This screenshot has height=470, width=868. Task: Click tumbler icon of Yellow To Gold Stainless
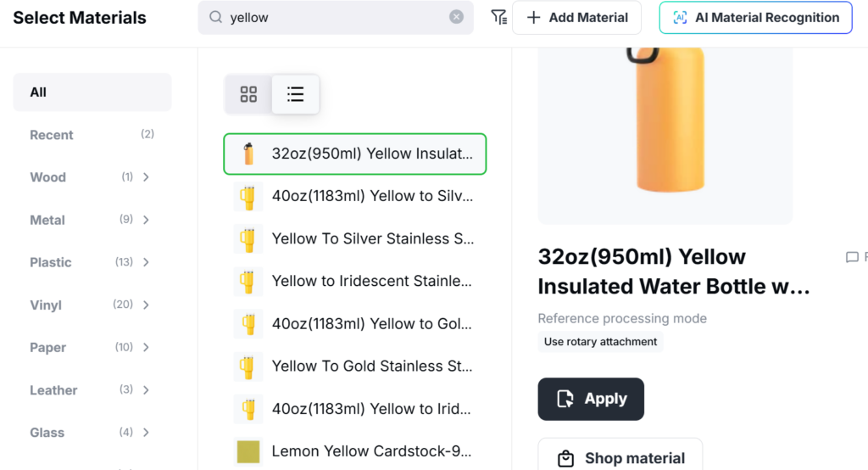(248, 366)
